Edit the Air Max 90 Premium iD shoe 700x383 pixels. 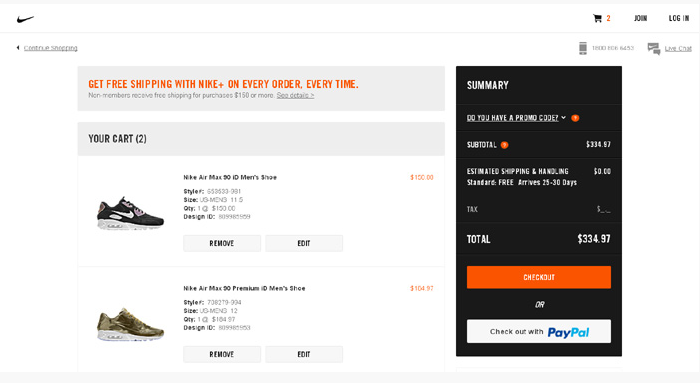click(x=304, y=354)
